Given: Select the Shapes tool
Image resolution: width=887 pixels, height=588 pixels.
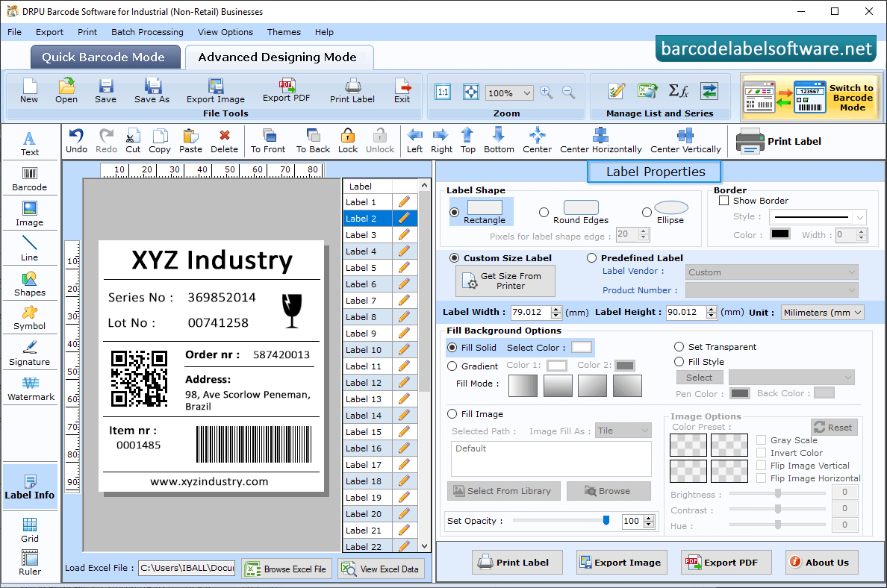Looking at the screenshot, I should point(29,284).
